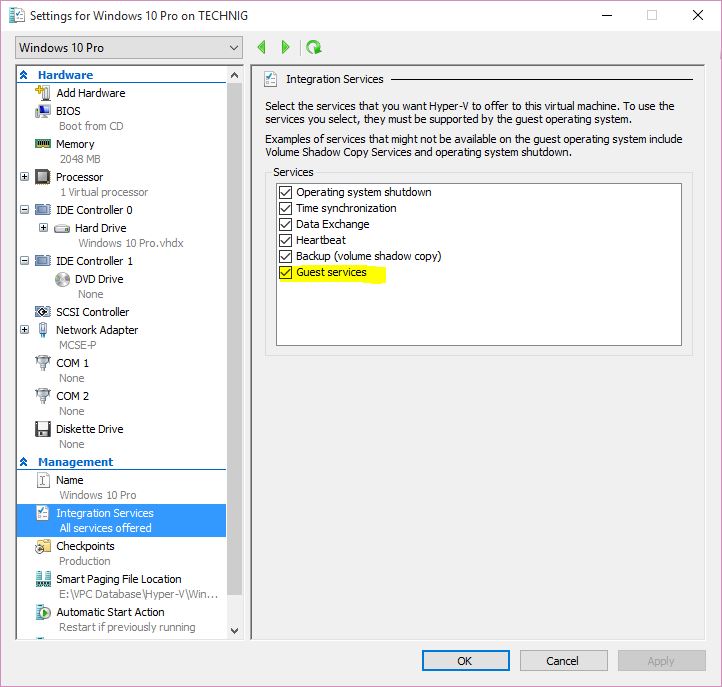Toggle the Heartbeat checkbox

285,240
